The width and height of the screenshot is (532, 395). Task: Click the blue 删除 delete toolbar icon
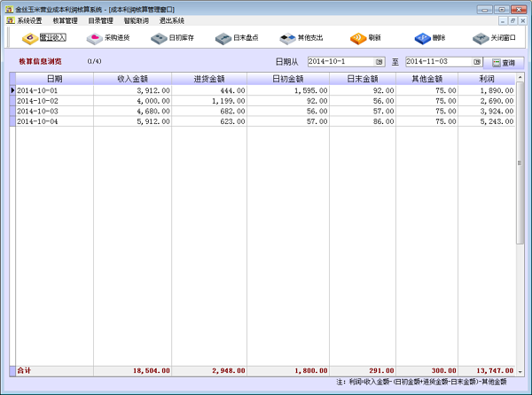[422, 38]
